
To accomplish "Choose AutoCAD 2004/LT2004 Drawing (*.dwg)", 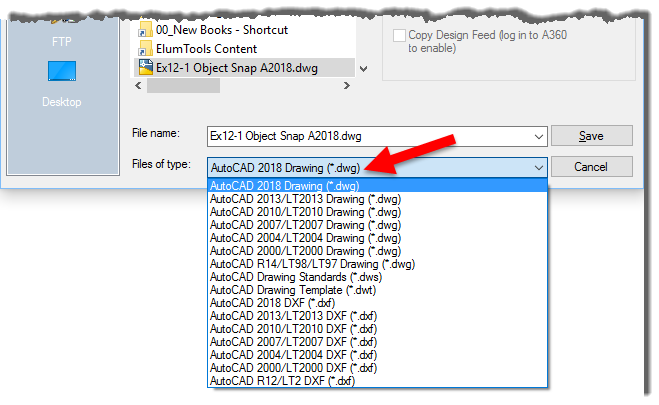I will 377,238.
